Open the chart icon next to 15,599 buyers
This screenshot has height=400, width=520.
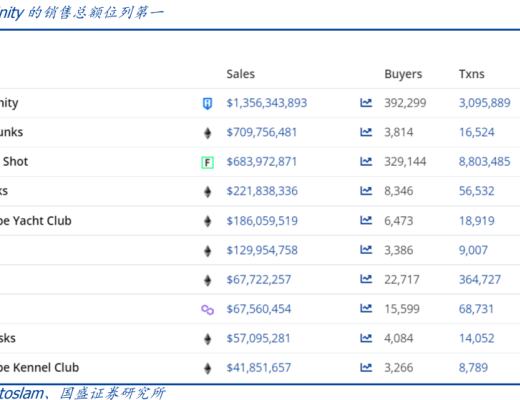click(366, 308)
